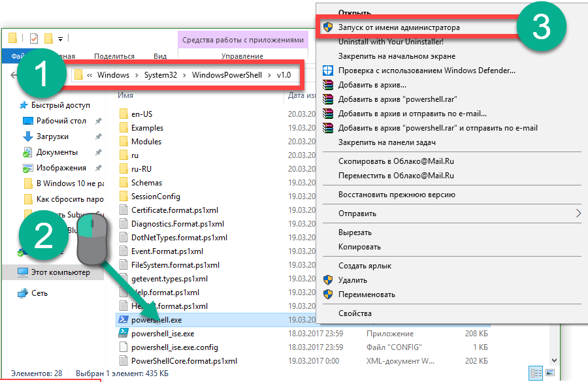Open the Quick Access Toolbar dropdown arrow
The width and height of the screenshot is (588, 382).
pos(60,39)
